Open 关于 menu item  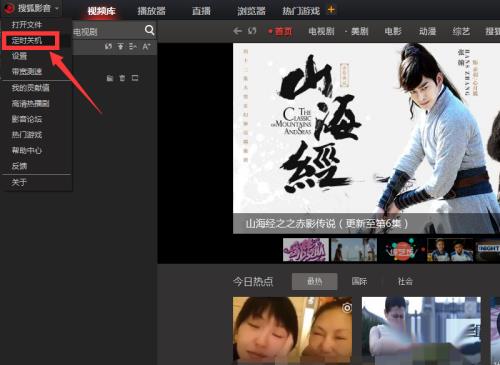(19, 182)
